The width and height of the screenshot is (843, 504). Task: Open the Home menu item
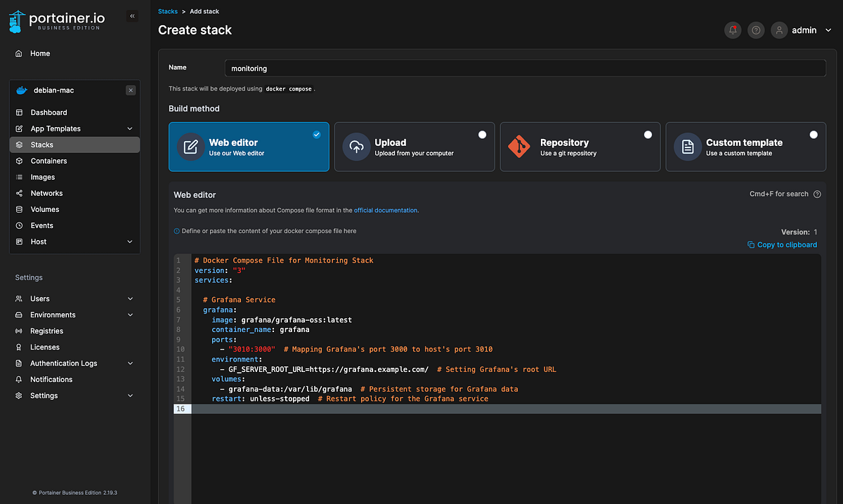[x=39, y=53]
